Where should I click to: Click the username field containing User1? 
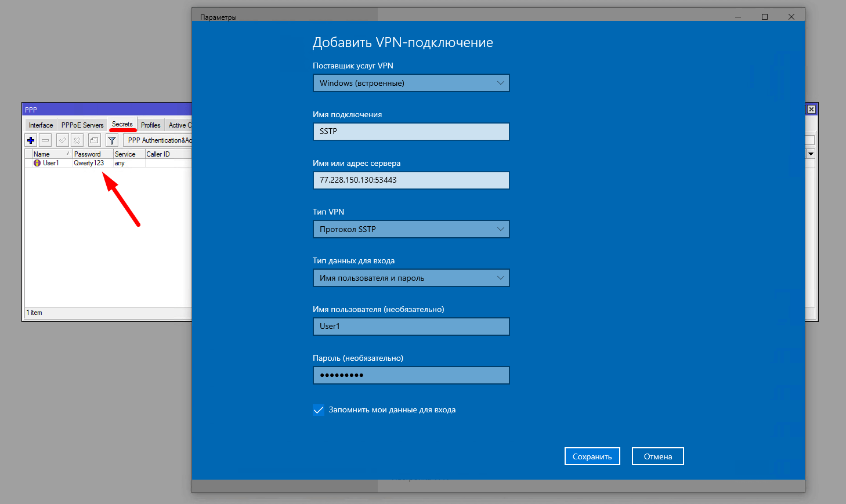pos(411,327)
